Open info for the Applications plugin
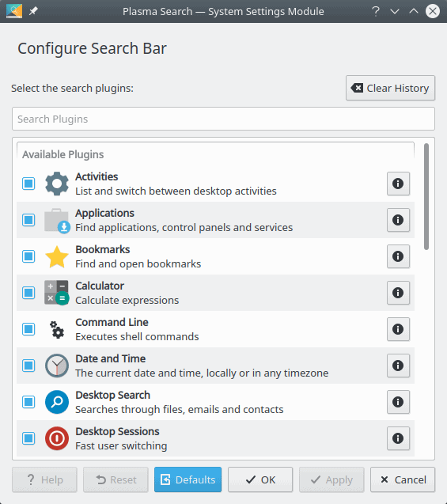Screen dimensions: 447x504 coord(398,220)
